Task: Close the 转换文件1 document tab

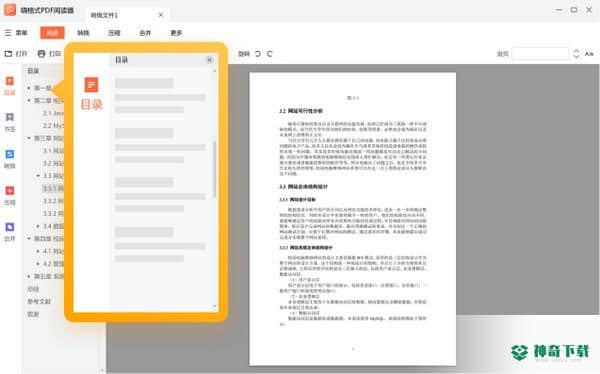Action: click(161, 15)
